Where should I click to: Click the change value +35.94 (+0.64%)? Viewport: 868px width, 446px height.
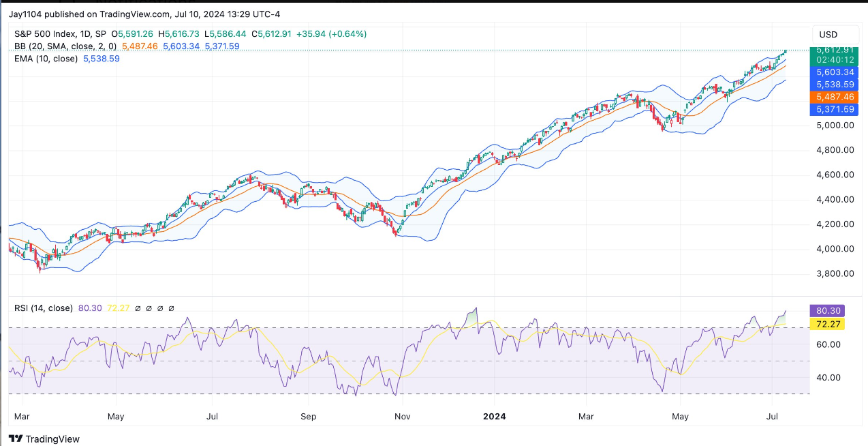coord(331,33)
